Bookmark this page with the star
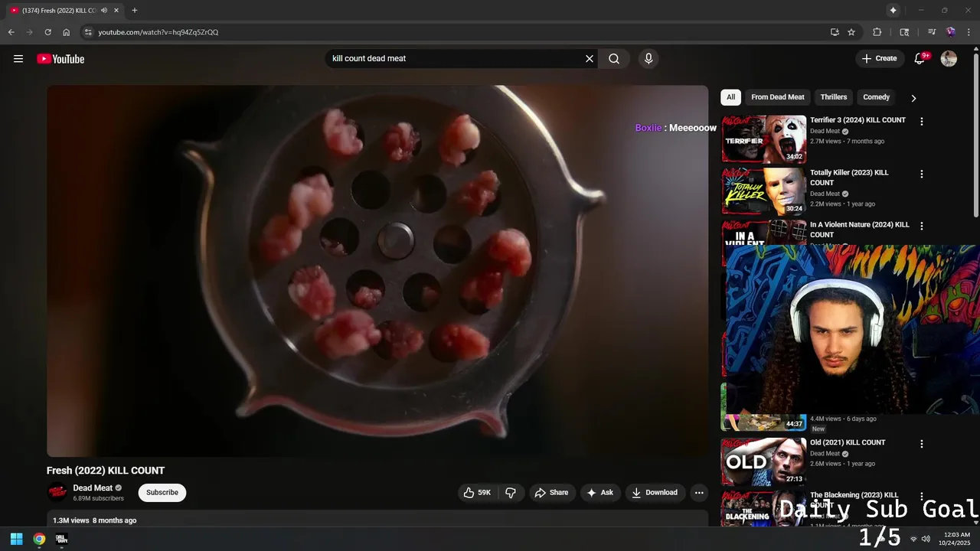Screen dimensions: 980x551 (851, 32)
